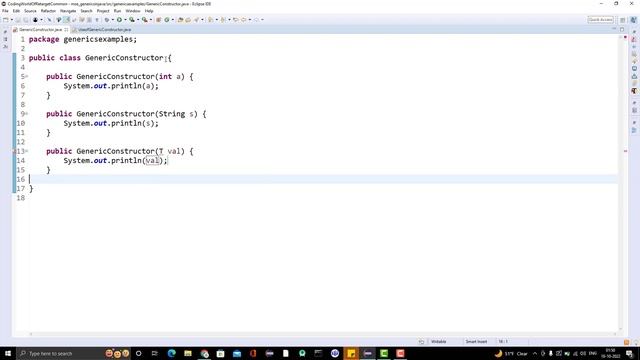
Task: Maximize the editor area
Action: point(622,29)
